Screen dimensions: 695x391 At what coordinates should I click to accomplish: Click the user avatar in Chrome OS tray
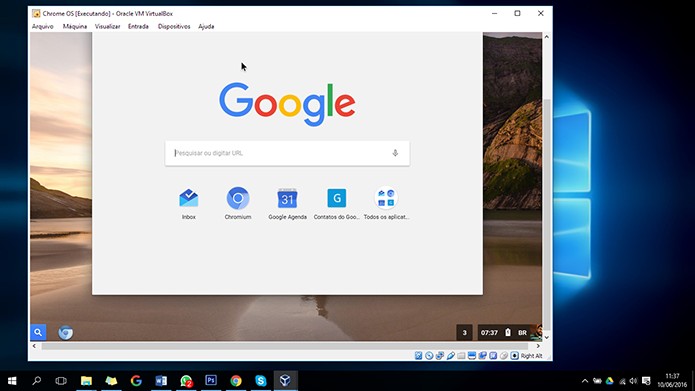(x=536, y=332)
